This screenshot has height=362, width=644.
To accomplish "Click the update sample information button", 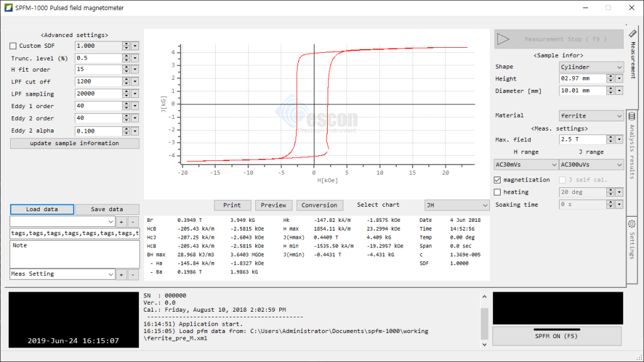I will tap(74, 143).
